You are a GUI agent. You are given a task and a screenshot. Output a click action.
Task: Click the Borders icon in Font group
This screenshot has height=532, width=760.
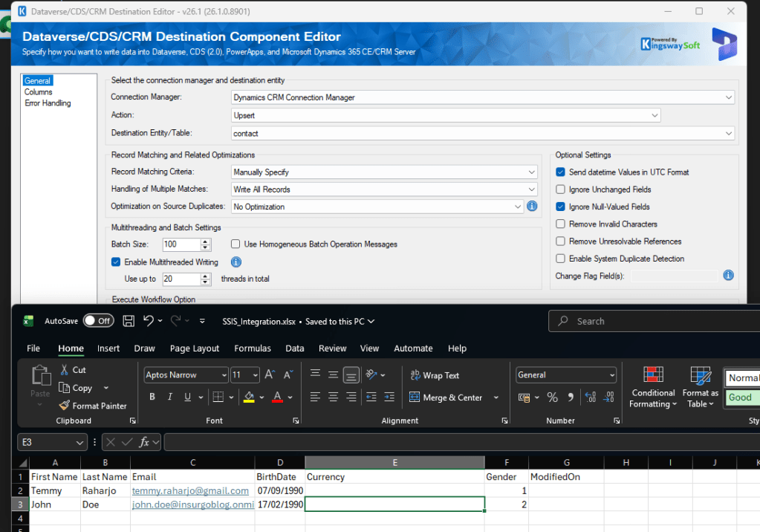[218, 398]
